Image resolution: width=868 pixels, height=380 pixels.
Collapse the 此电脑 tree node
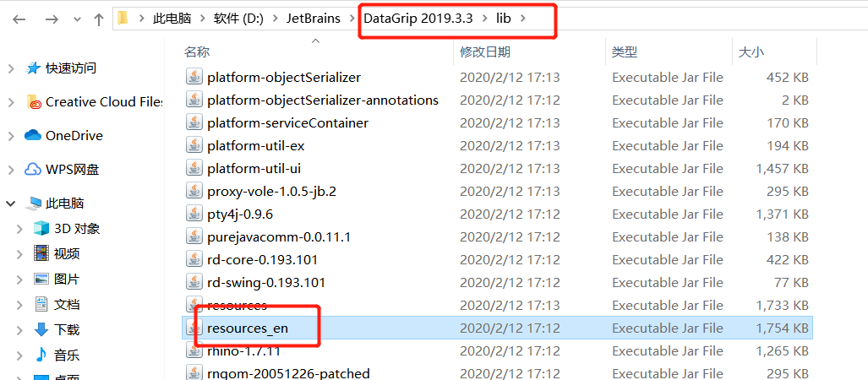[11, 204]
